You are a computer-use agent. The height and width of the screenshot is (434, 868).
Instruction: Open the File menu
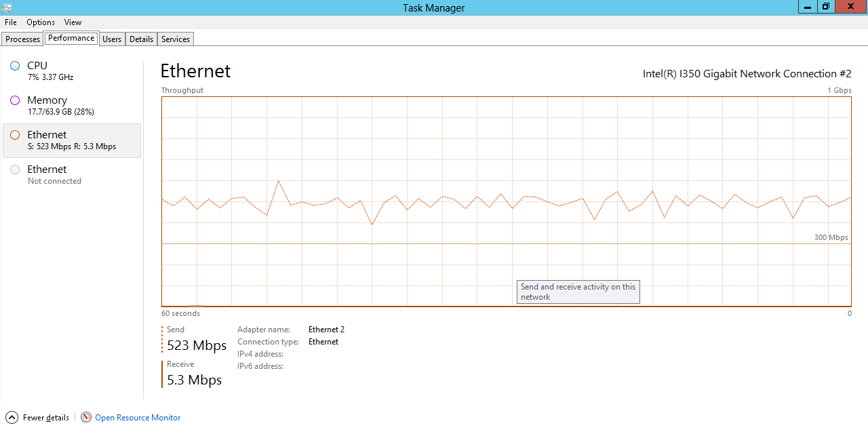pos(11,22)
